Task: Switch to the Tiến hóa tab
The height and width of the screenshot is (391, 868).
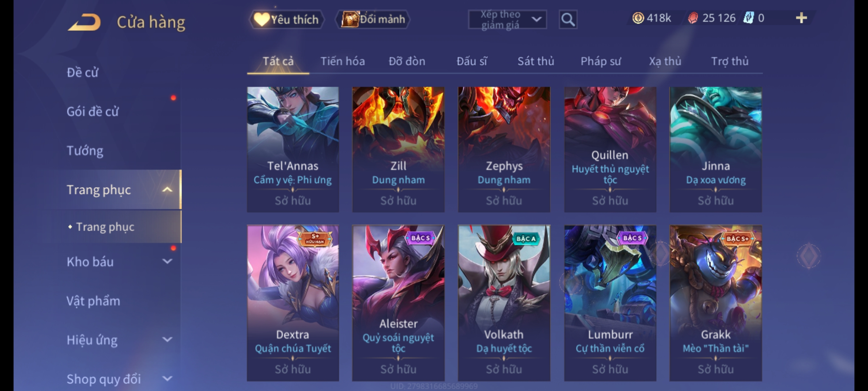Action: pos(342,61)
